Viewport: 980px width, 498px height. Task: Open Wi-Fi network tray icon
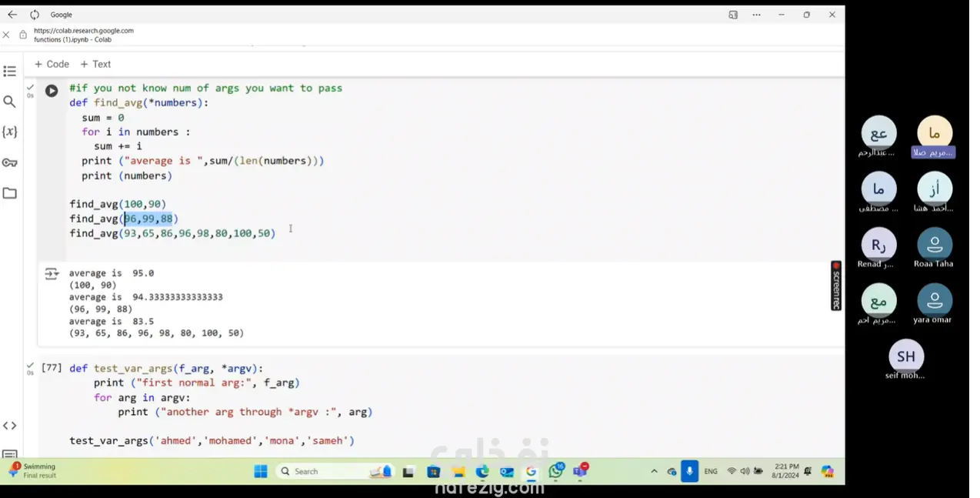click(732, 471)
